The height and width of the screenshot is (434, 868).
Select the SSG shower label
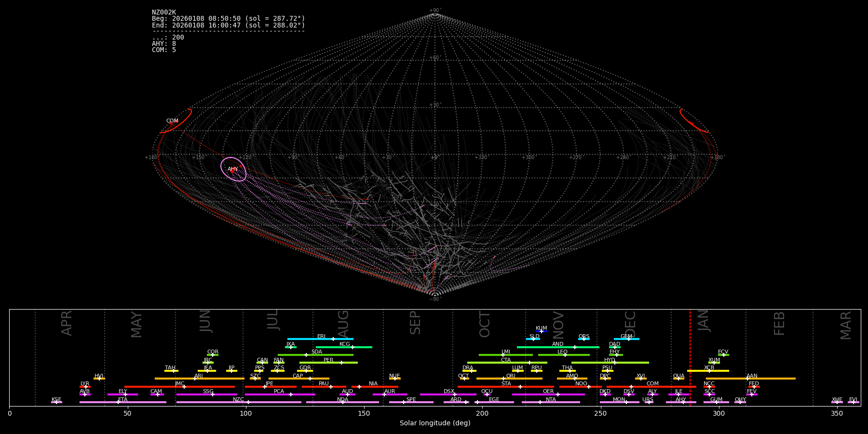point(208,392)
